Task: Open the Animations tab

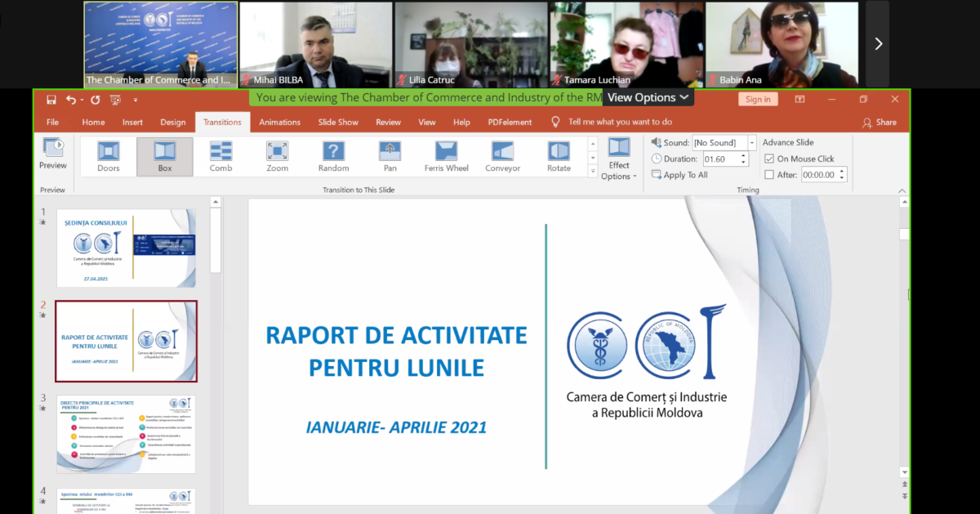Action: click(280, 122)
